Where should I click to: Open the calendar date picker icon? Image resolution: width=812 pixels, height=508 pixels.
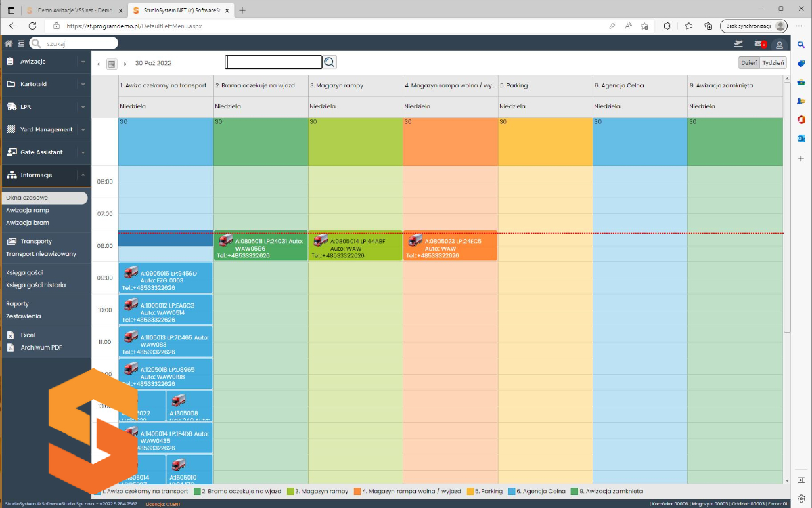tap(112, 64)
